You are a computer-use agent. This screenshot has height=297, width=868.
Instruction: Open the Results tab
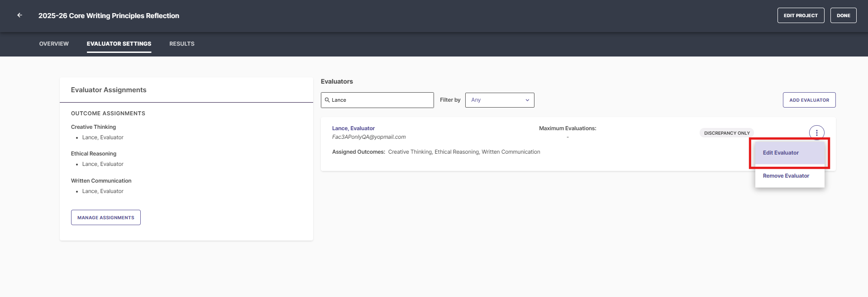coord(182,44)
